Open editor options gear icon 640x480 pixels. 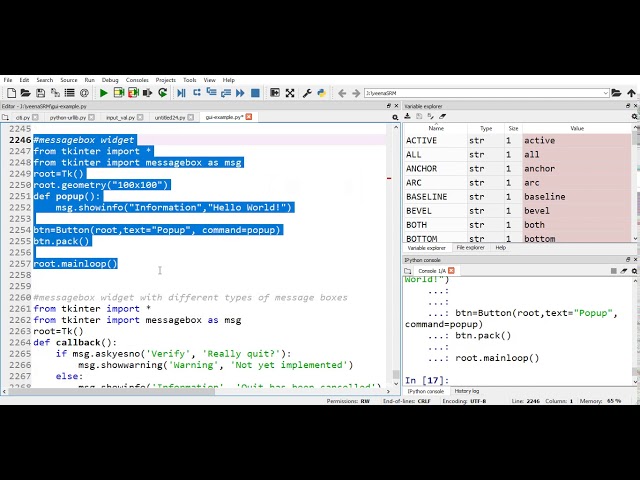[x=395, y=118]
